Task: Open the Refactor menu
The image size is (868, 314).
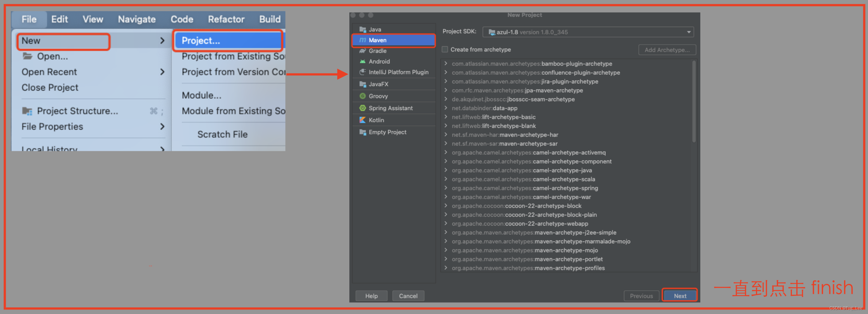Action: point(226,19)
